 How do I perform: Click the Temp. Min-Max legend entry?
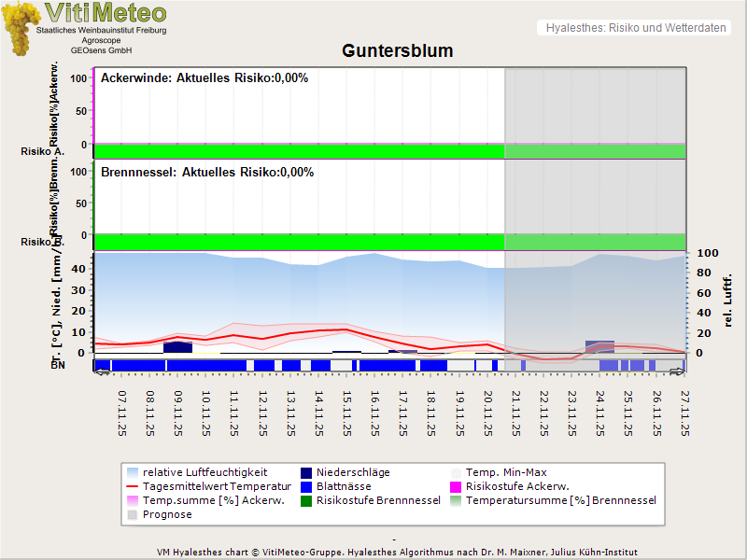pyautogui.click(x=504, y=472)
